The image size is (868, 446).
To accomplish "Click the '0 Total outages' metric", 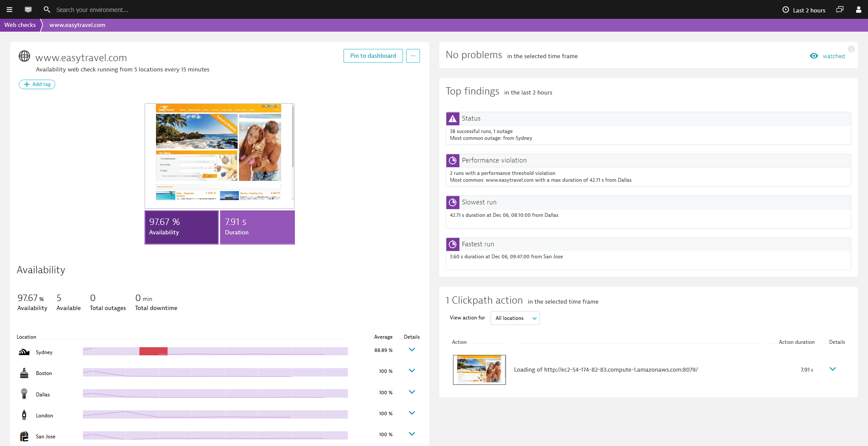I will pos(108,302).
